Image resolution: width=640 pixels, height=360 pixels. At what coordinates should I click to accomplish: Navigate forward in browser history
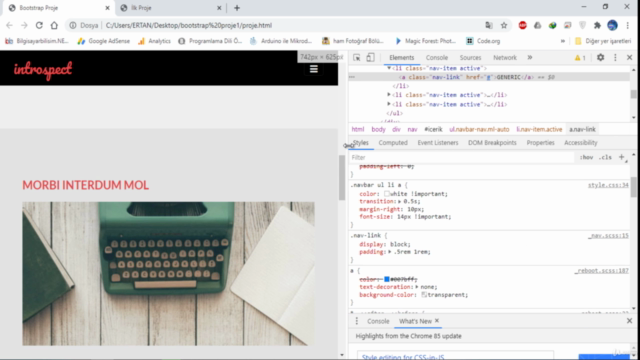(24, 25)
